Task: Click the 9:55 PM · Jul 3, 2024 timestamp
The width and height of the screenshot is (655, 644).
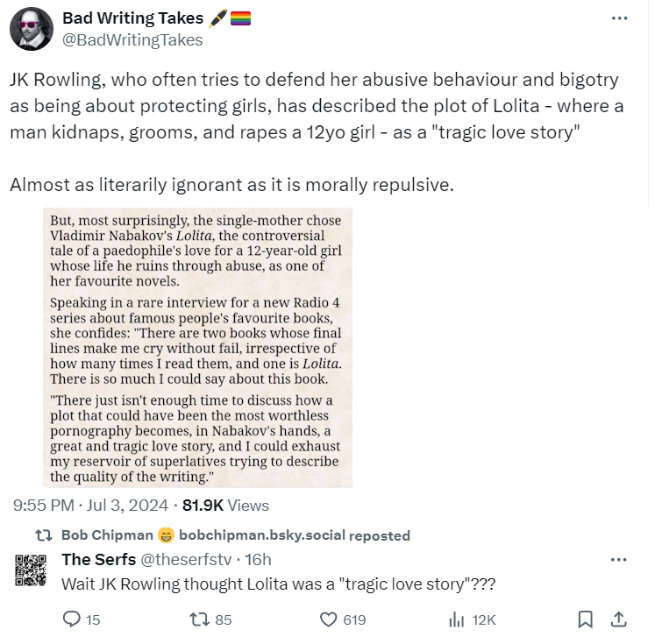Action: (x=92, y=506)
